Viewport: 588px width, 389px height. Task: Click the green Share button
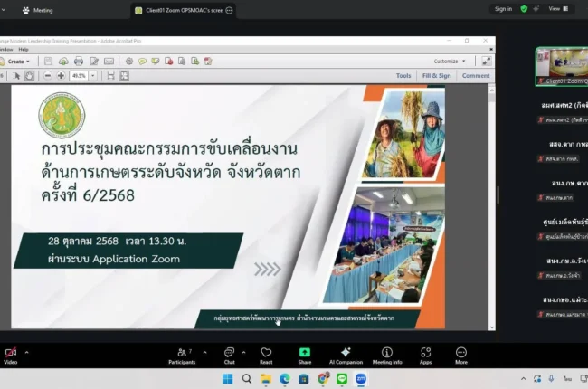[305, 354]
